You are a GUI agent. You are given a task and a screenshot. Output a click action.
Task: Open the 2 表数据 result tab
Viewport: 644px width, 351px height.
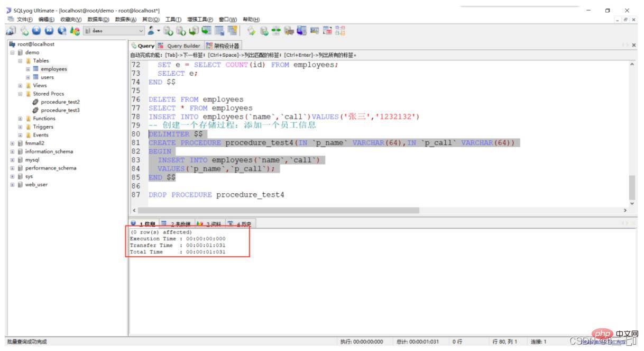click(178, 224)
